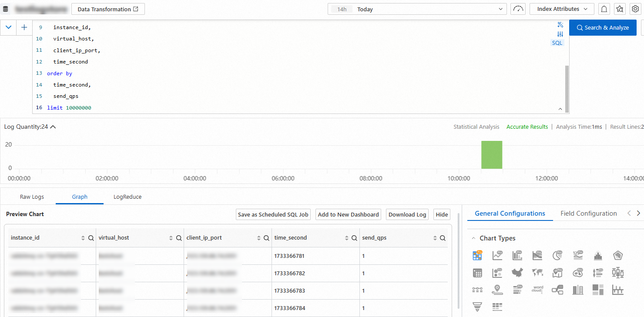Show next configuration tabs arrow

(638, 214)
